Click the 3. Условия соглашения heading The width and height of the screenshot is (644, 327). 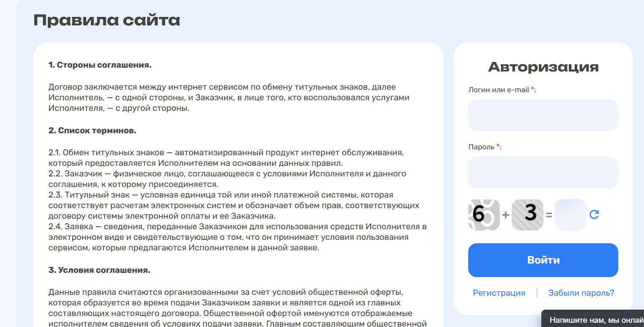click(99, 270)
